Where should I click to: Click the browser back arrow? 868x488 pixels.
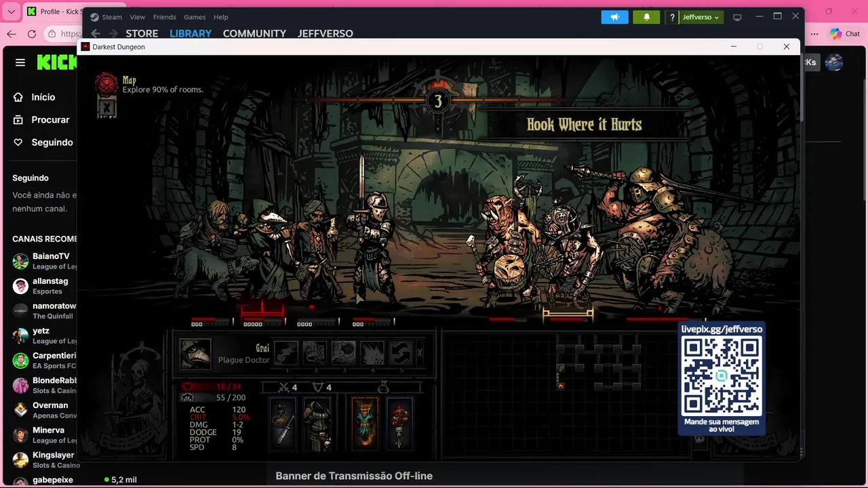click(11, 34)
